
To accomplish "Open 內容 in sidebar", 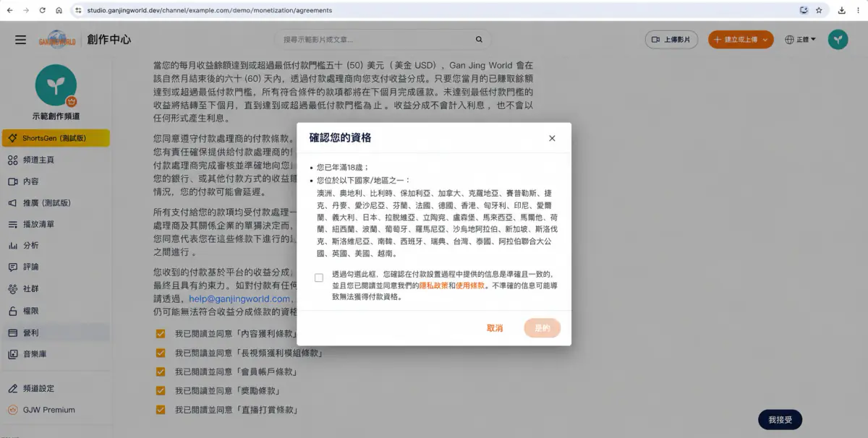I will pos(56,181).
